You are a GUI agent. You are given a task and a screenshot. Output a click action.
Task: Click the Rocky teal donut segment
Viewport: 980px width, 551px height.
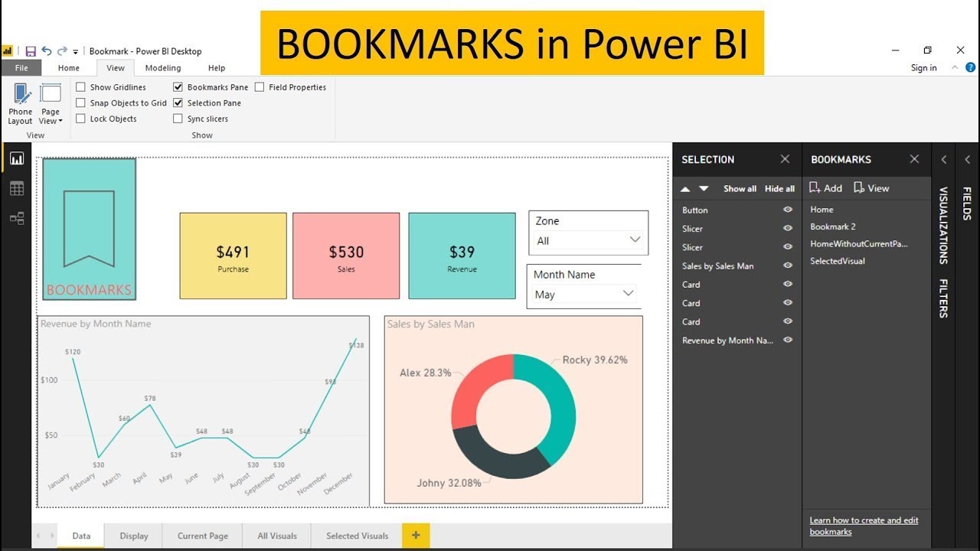coord(562,406)
